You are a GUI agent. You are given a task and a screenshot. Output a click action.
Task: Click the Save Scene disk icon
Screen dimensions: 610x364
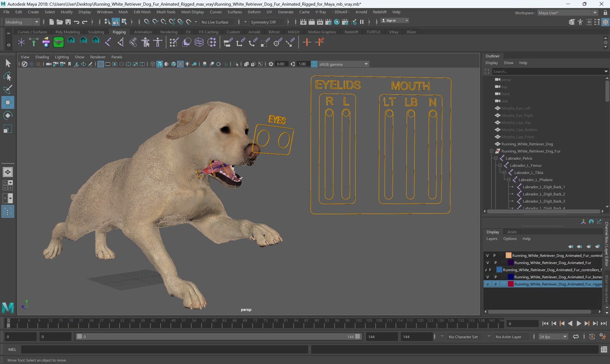pyautogui.click(x=68, y=22)
